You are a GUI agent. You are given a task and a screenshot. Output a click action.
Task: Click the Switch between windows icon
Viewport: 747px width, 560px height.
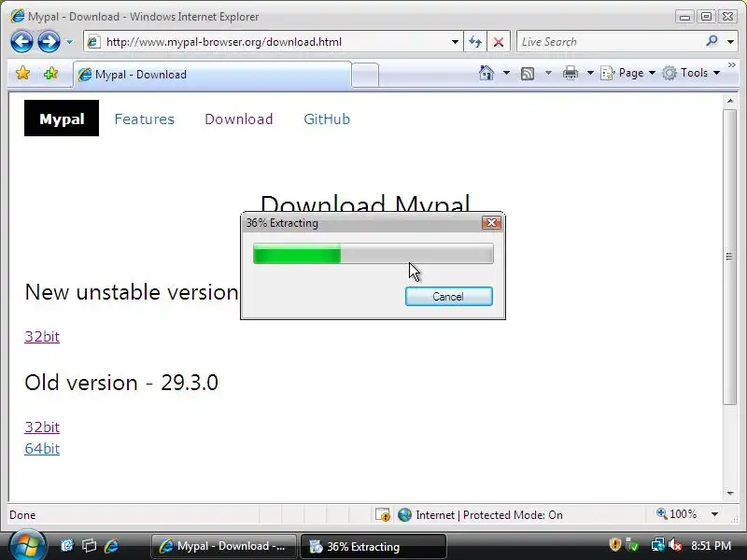tap(89, 545)
